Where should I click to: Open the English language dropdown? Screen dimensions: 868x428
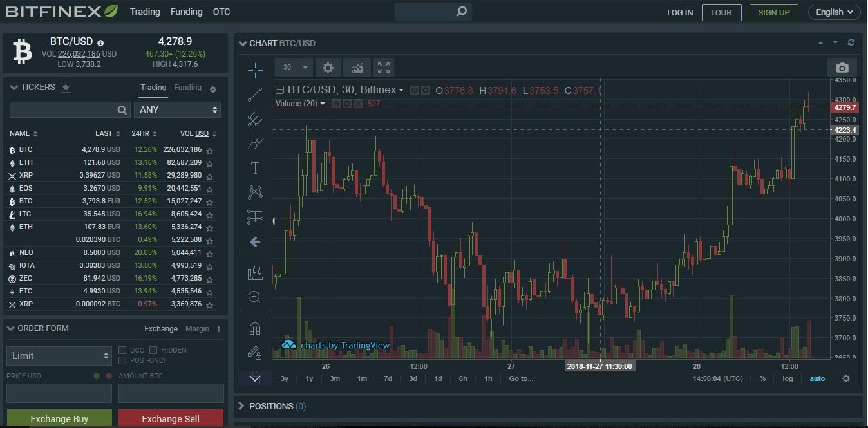pyautogui.click(x=834, y=12)
